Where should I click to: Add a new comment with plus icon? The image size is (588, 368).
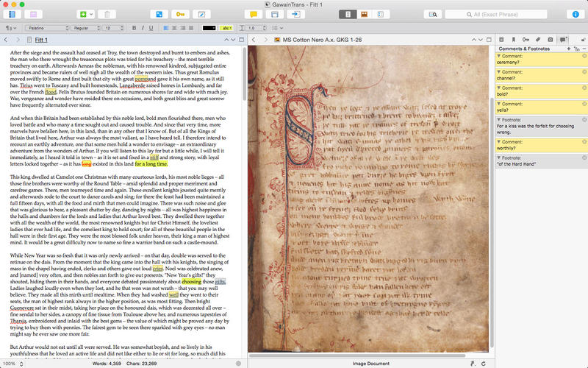click(x=568, y=48)
